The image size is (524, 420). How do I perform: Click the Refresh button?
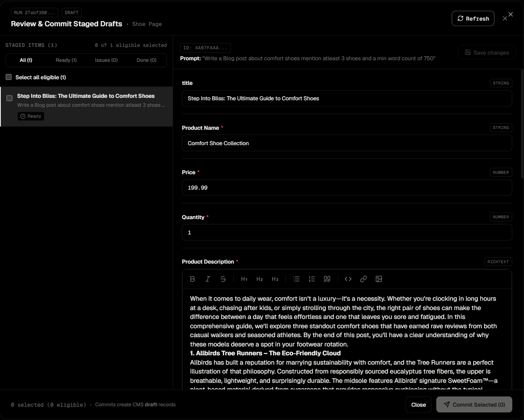click(x=473, y=19)
